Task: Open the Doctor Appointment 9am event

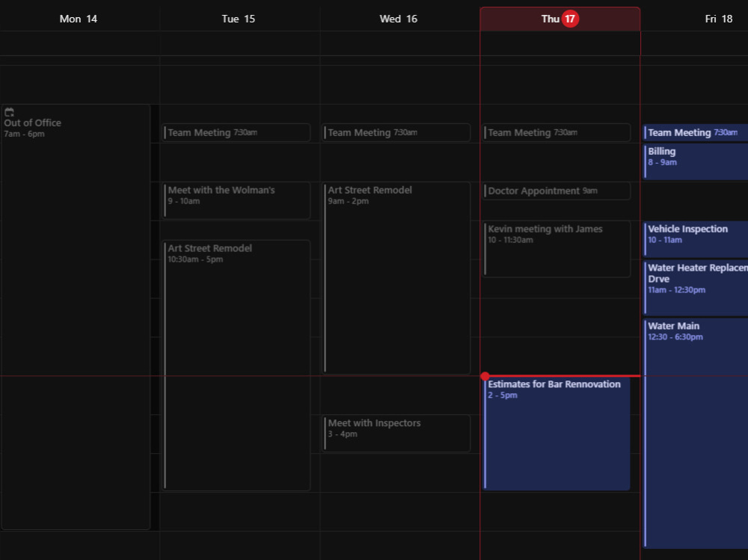Action: click(x=557, y=191)
